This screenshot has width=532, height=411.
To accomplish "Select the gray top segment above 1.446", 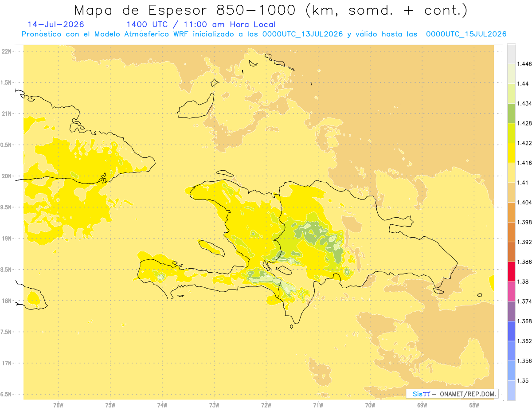I will [x=511, y=54].
